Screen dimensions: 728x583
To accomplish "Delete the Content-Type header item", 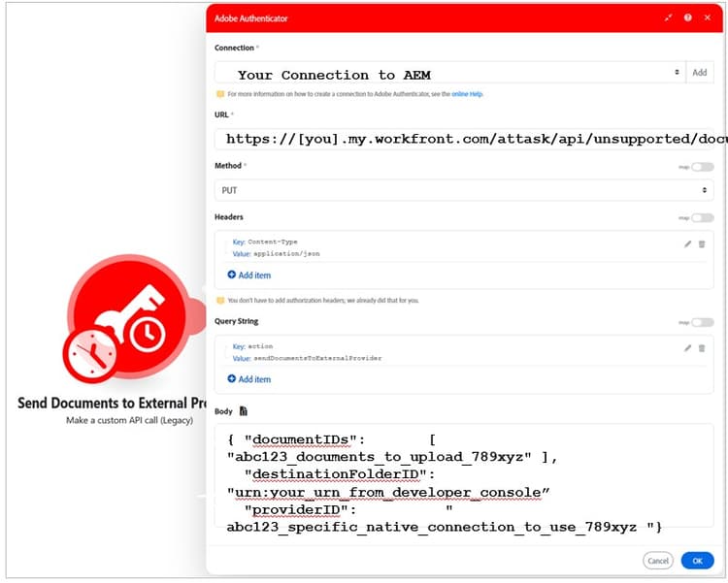I will 702,244.
